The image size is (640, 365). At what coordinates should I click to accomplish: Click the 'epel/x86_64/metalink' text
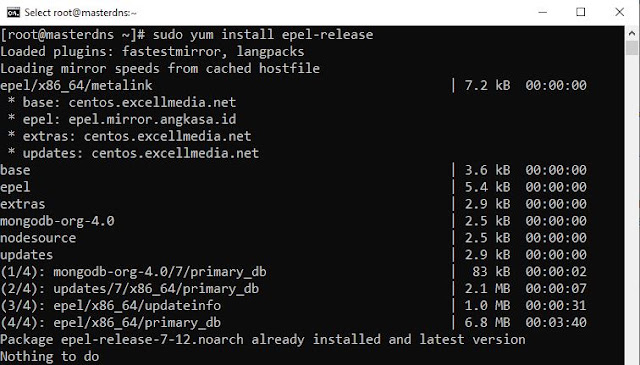76,85
